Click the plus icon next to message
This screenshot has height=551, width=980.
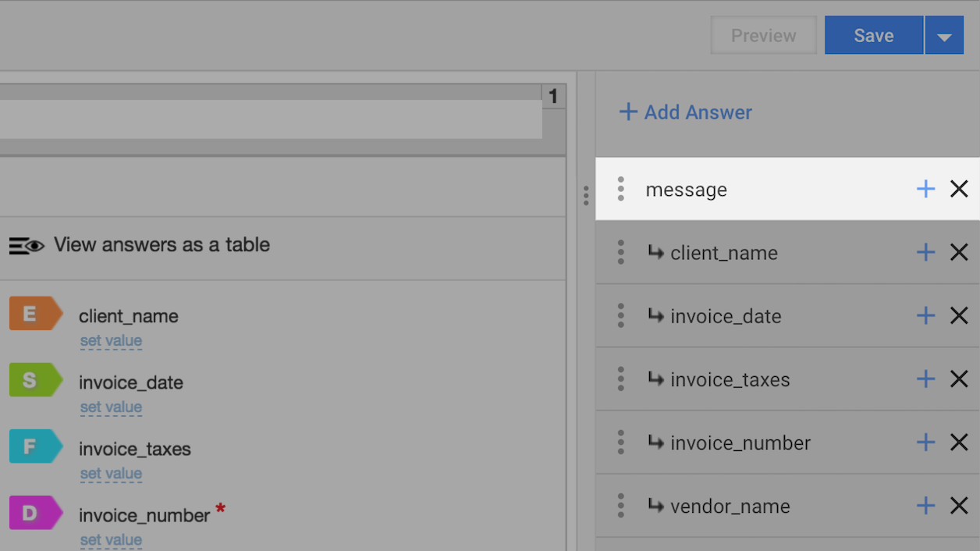925,189
